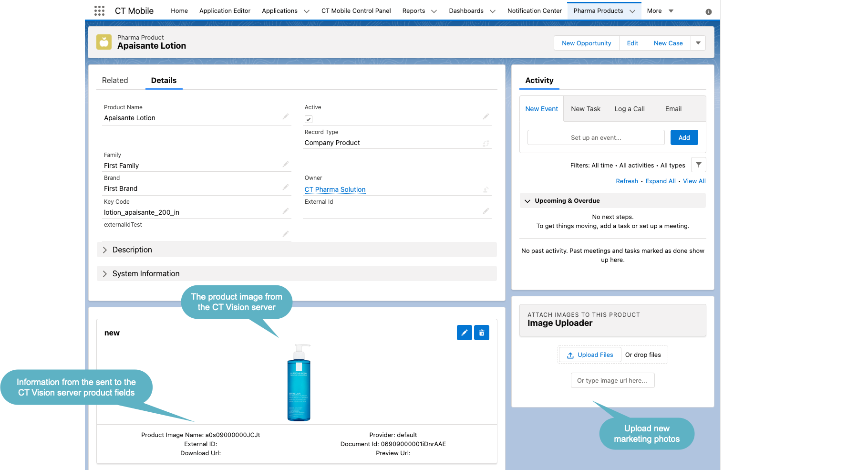Edit the Brand field via pencil icon

point(286,187)
